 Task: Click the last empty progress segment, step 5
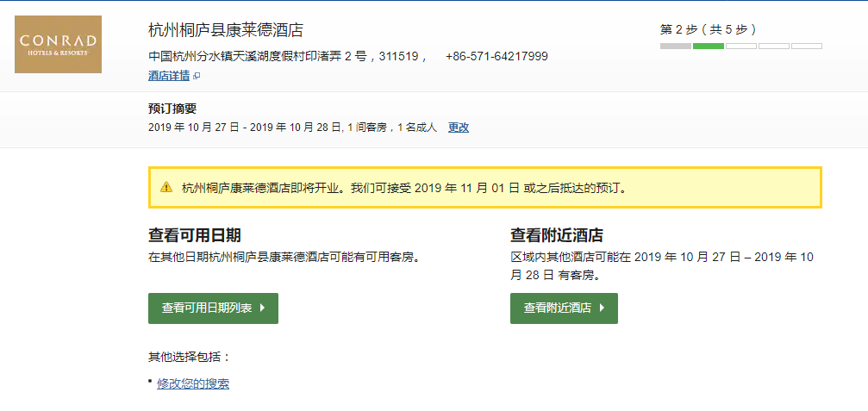[807, 46]
